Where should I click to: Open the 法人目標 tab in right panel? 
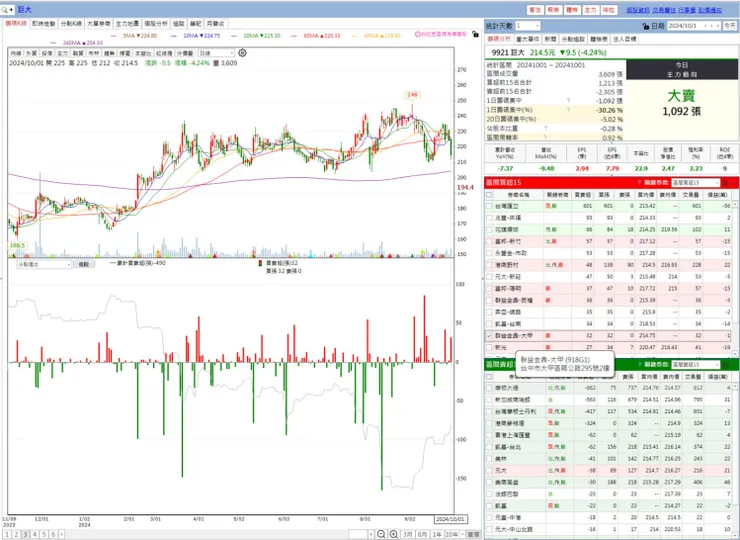pyautogui.click(x=624, y=40)
